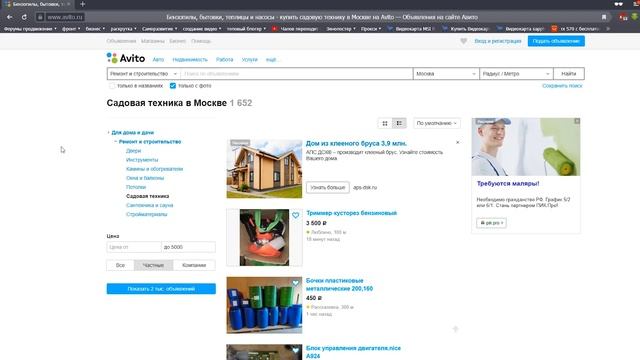Go back with the browser back arrow
Screen dimensions: 640x360
9,17
